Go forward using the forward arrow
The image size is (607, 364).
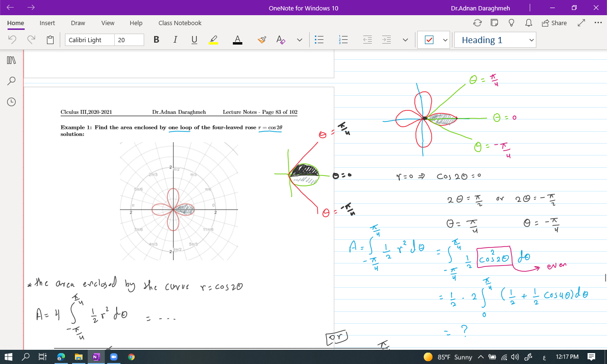click(31, 8)
